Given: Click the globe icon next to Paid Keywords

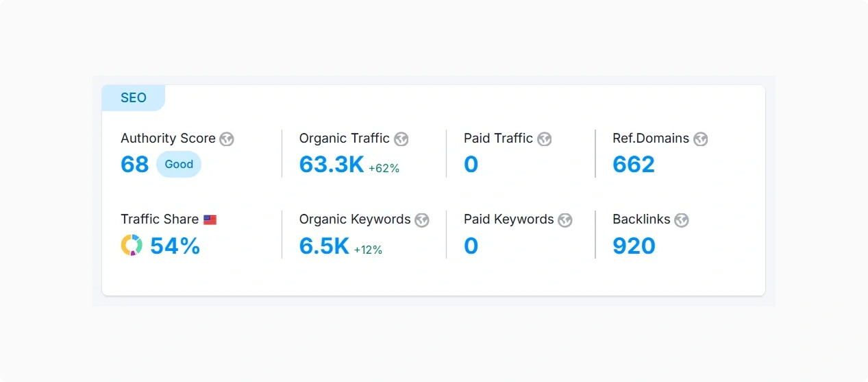Looking at the screenshot, I should tap(565, 220).
